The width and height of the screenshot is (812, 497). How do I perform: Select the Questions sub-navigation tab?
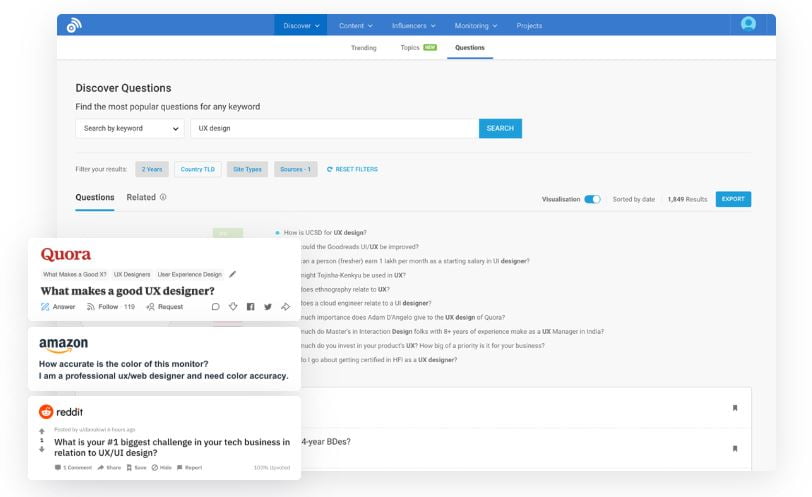pyautogui.click(x=470, y=48)
